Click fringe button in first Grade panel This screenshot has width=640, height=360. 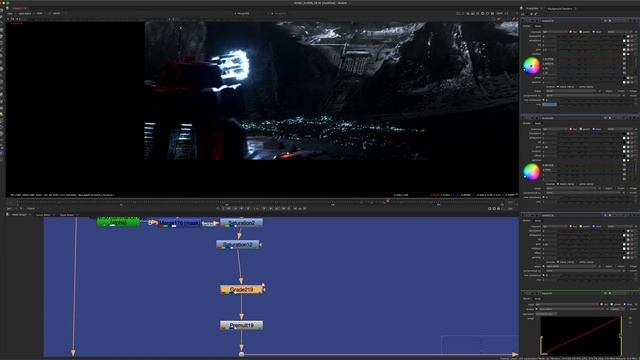[x=633, y=91]
